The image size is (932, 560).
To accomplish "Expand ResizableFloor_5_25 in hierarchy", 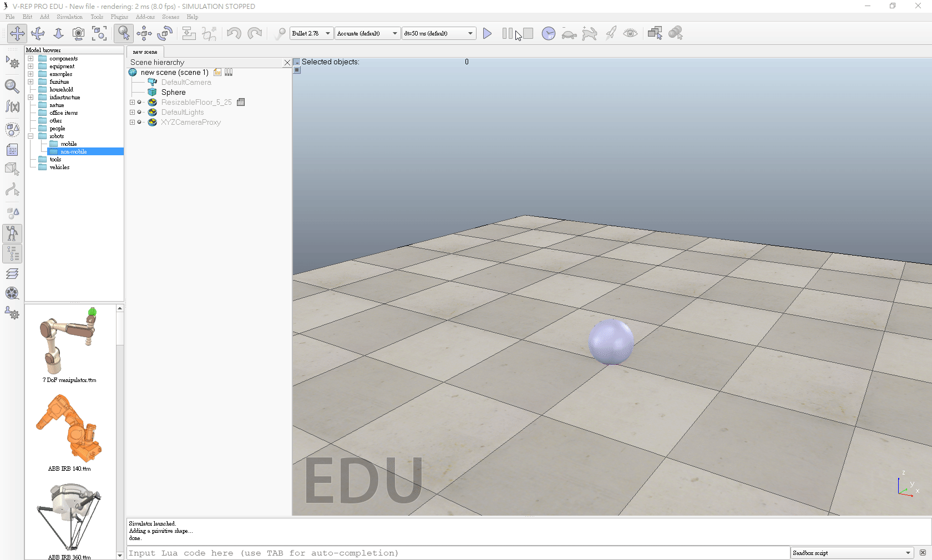I will tap(132, 102).
